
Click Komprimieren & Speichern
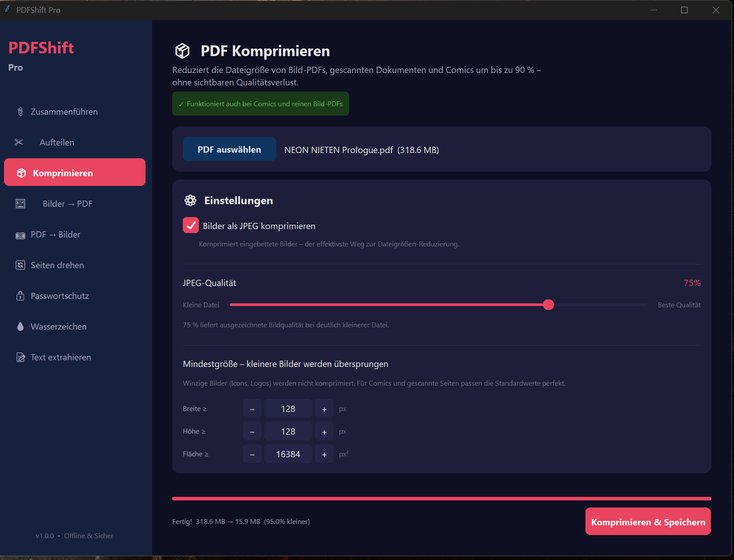648,521
